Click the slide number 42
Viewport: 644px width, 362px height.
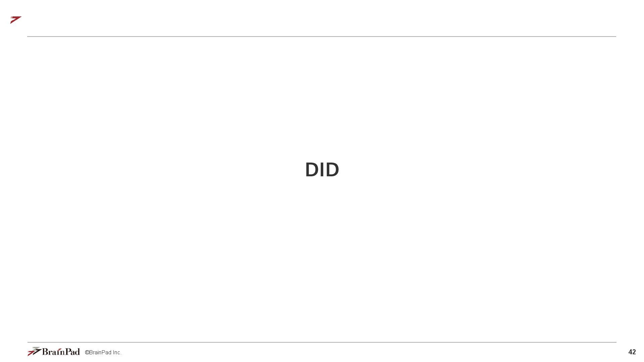coord(632,352)
